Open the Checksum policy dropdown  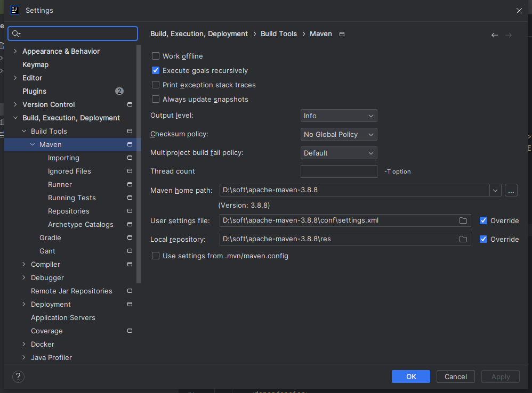338,135
